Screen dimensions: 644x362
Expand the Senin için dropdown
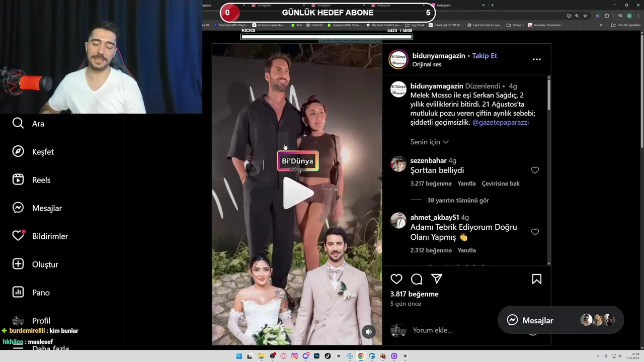(429, 142)
